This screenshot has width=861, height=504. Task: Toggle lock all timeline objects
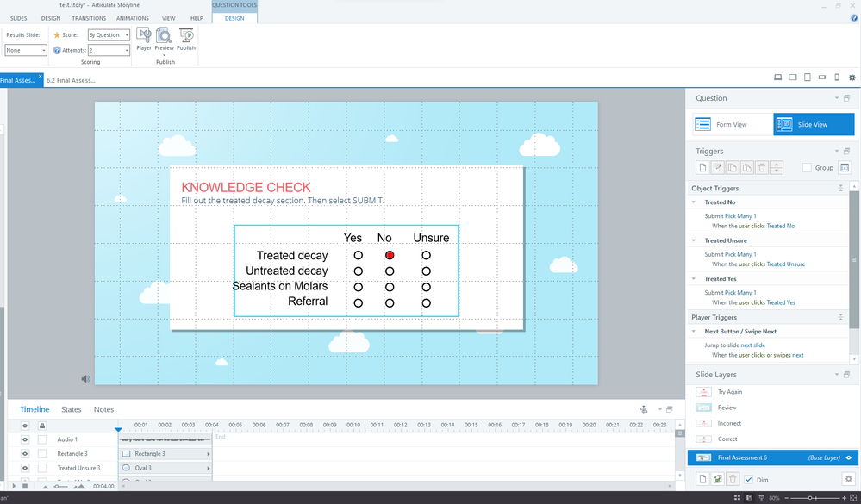point(41,426)
